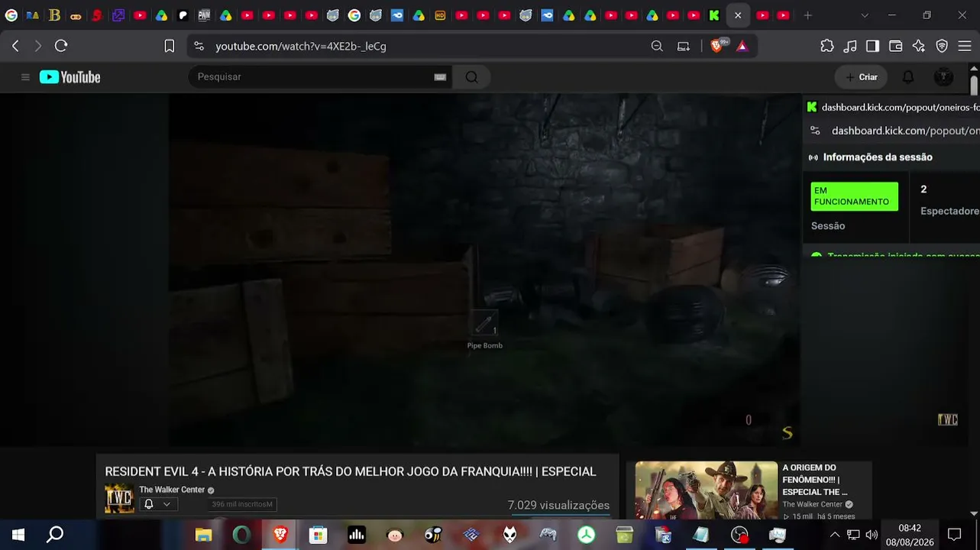Viewport: 980px width, 550px height.
Task: Expand the subscription notification bell dropdown
Action: pyautogui.click(x=158, y=504)
